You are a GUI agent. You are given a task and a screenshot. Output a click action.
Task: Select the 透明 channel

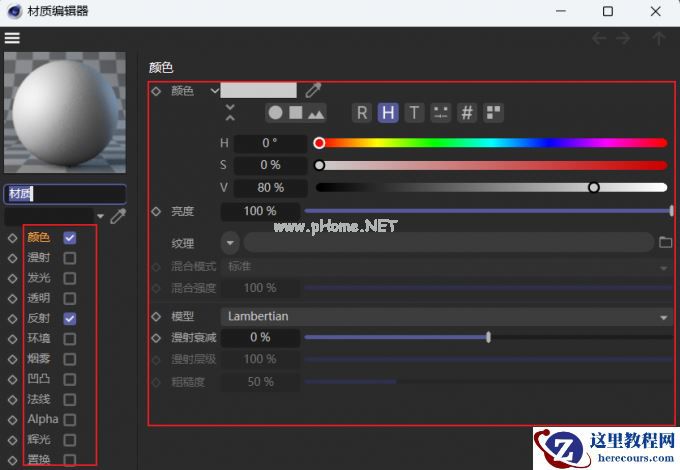pos(39,298)
